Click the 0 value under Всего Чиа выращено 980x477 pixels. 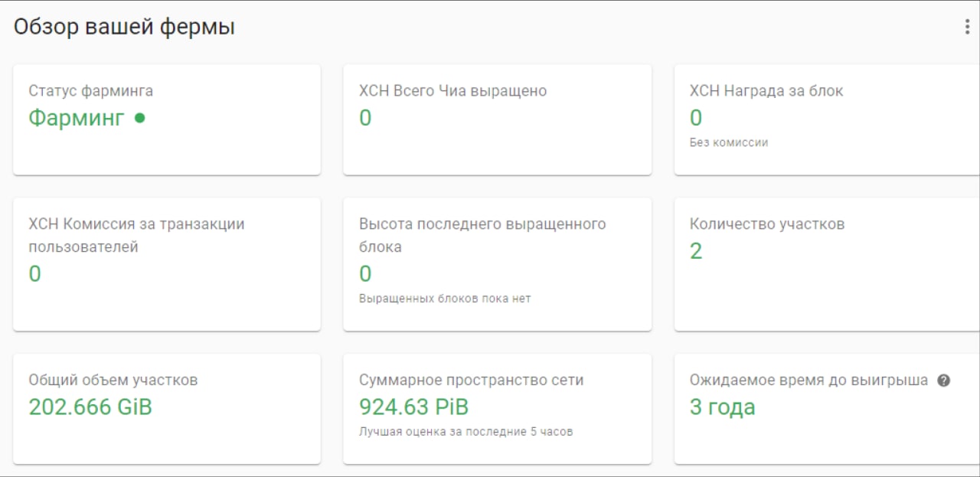[365, 118]
